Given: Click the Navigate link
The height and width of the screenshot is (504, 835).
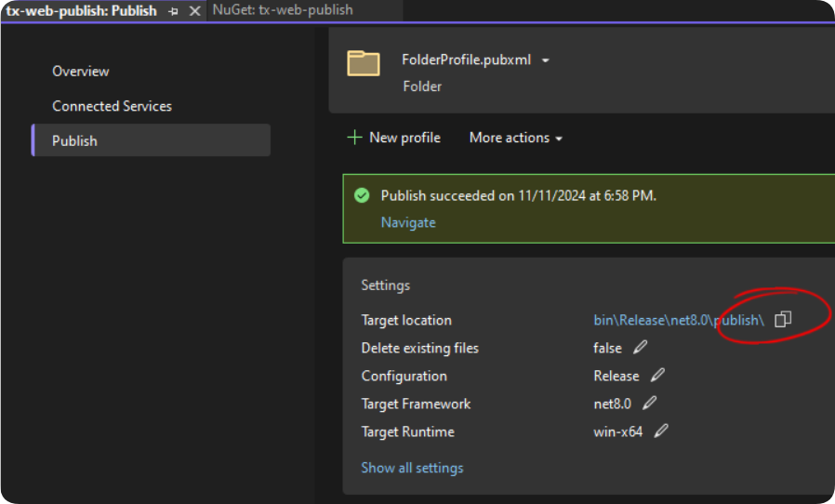Looking at the screenshot, I should pyautogui.click(x=408, y=222).
